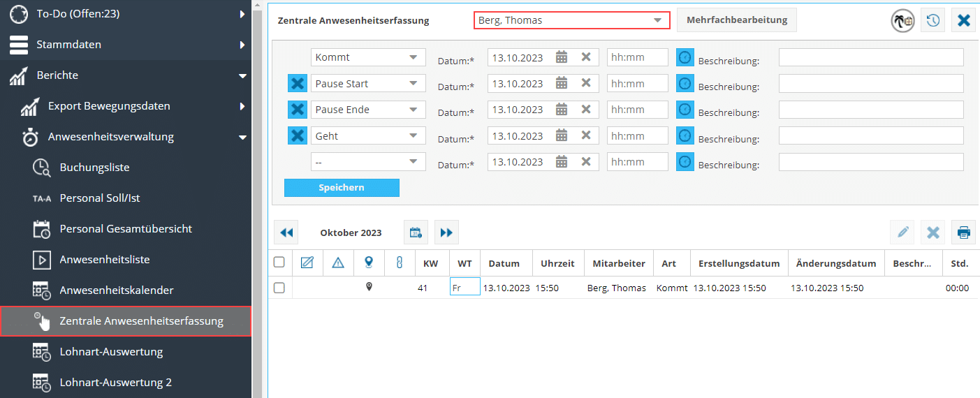Open Buchungsliste in the sidebar

pyautogui.click(x=94, y=168)
